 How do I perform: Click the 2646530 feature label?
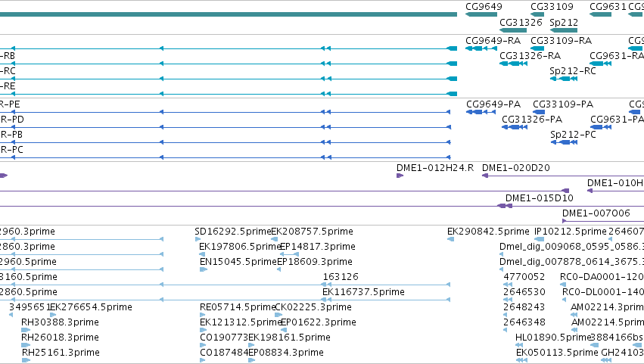tap(524, 292)
